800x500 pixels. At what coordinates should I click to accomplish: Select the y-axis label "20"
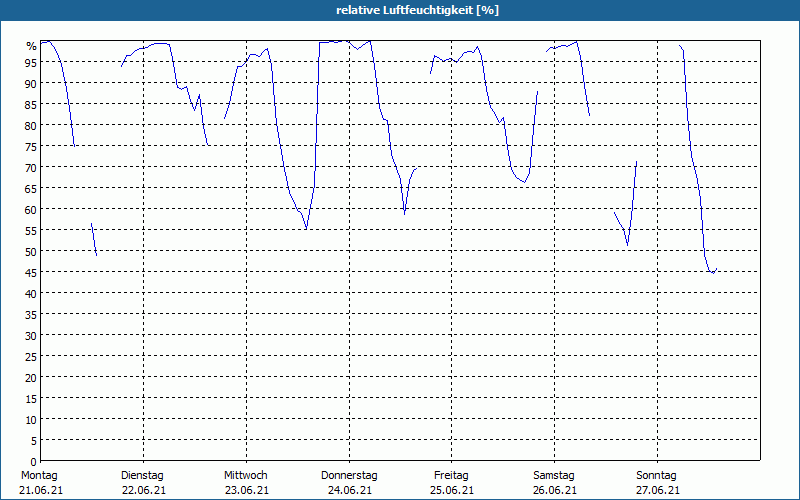pos(31,378)
